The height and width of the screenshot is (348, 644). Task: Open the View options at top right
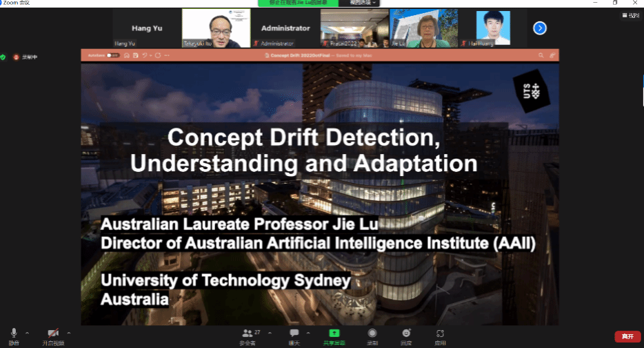click(x=631, y=15)
